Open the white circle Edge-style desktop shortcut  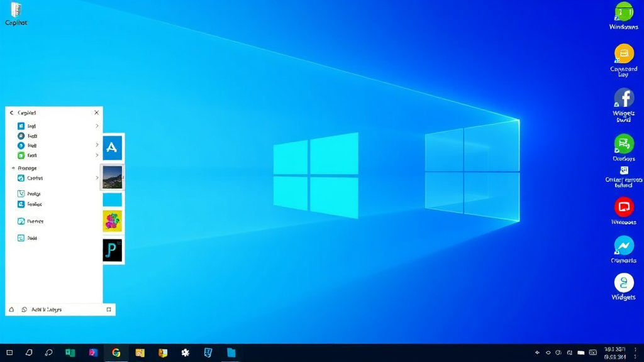pos(624,283)
